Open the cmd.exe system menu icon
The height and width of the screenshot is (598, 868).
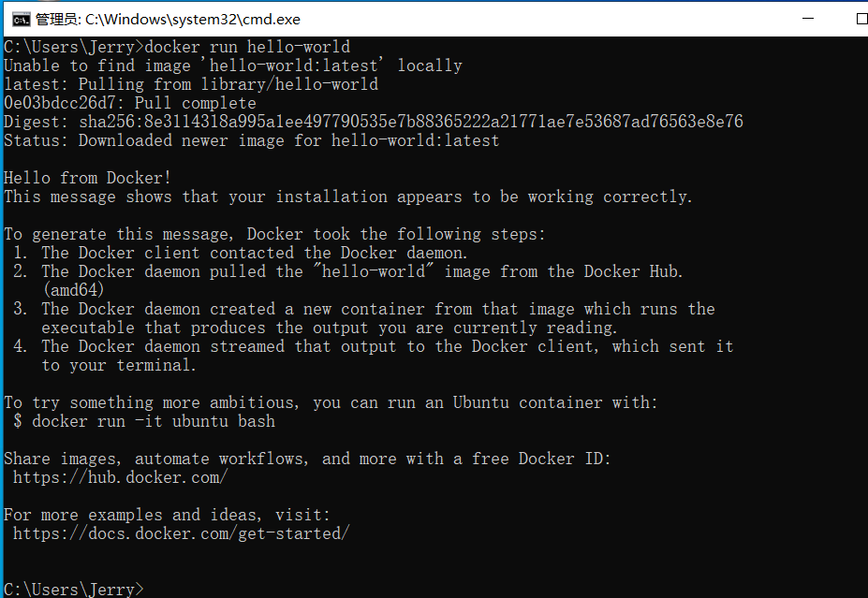coord(21,20)
